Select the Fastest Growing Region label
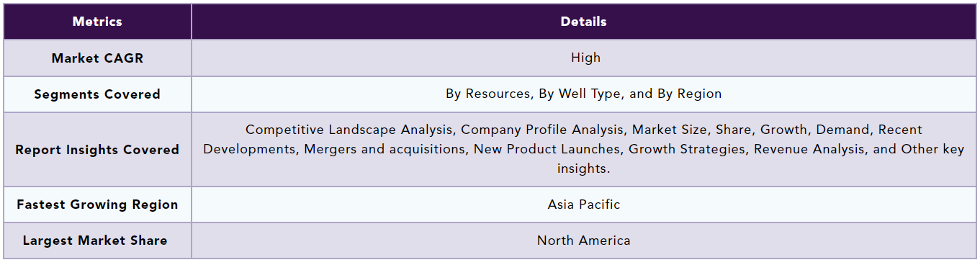This screenshot has width=980, height=265. tap(97, 205)
